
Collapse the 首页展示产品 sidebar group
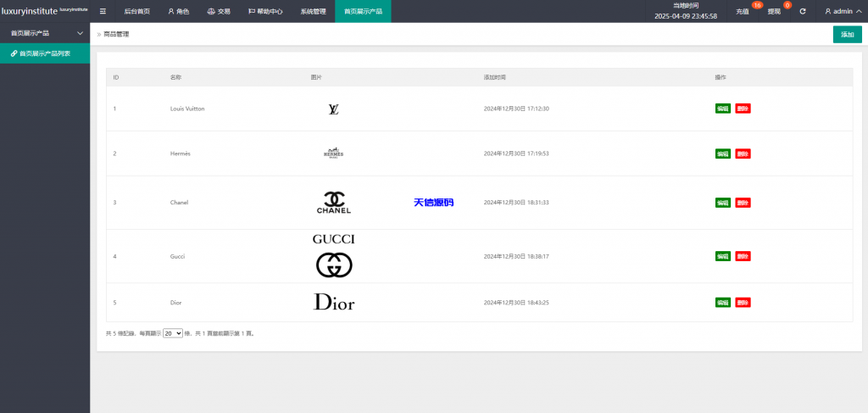click(x=45, y=33)
